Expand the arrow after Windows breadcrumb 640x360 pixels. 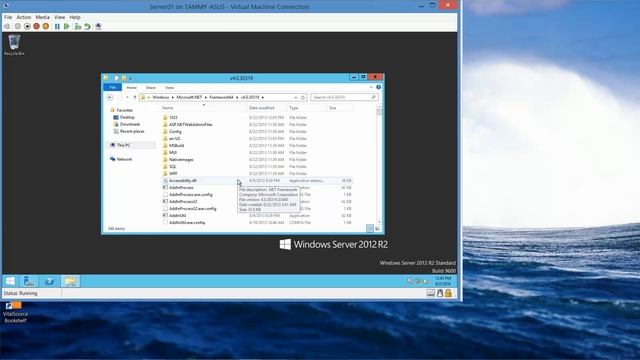point(173,98)
